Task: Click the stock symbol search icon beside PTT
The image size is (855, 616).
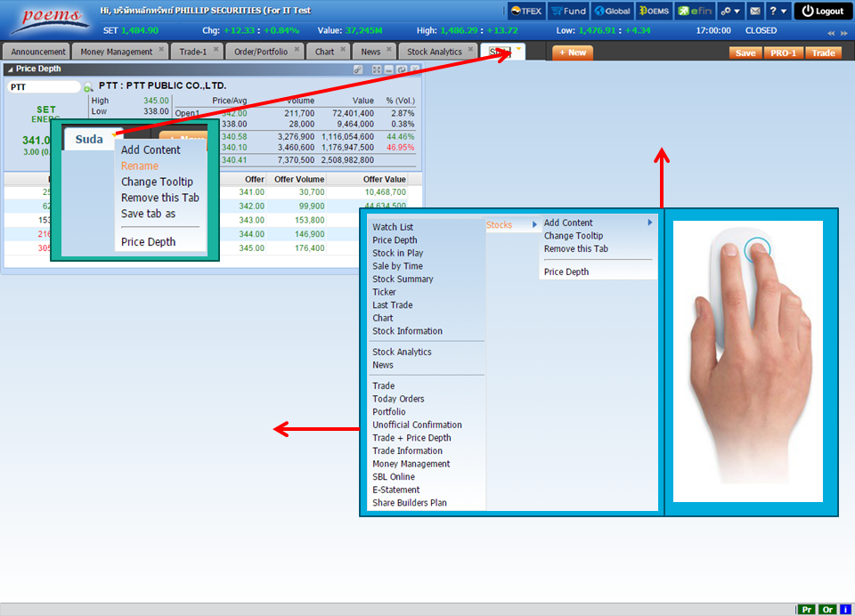Action: coord(88,87)
